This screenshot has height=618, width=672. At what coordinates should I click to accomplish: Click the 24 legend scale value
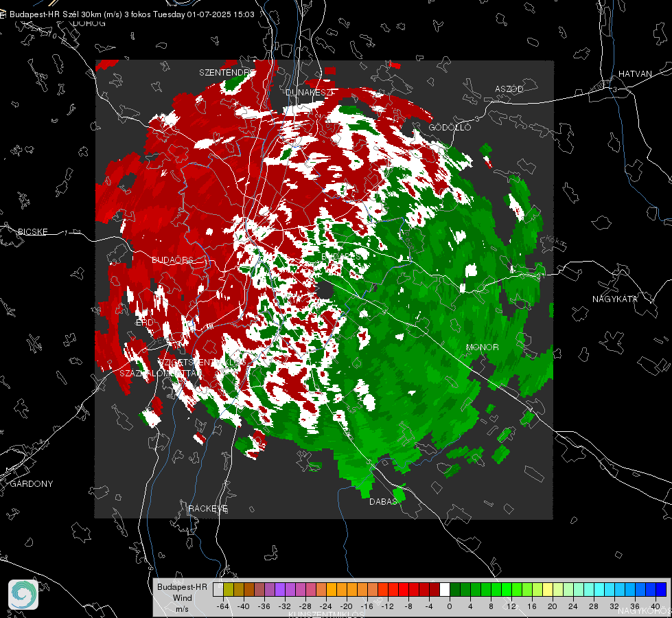[x=573, y=606]
